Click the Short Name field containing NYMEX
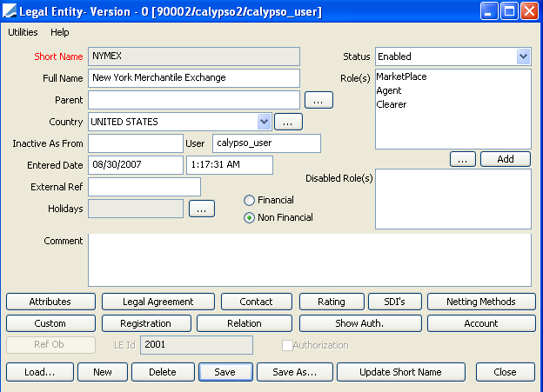 pos(194,56)
